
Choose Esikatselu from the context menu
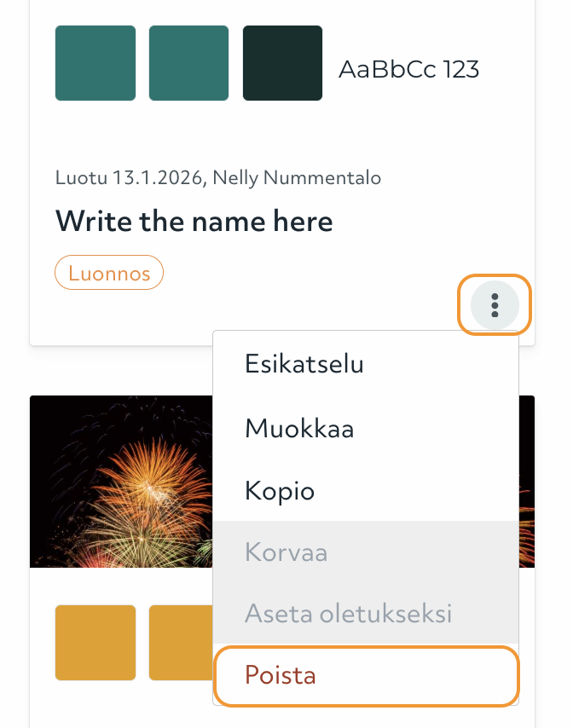303,363
